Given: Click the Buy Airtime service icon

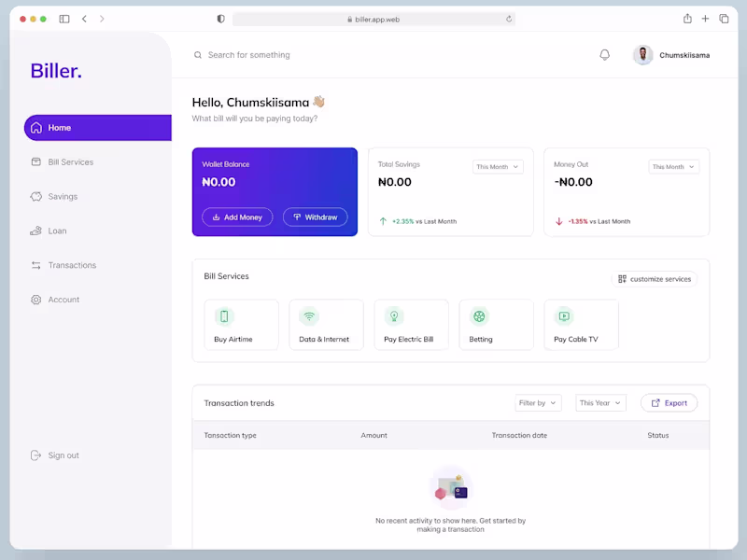Looking at the screenshot, I should click(225, 317).
